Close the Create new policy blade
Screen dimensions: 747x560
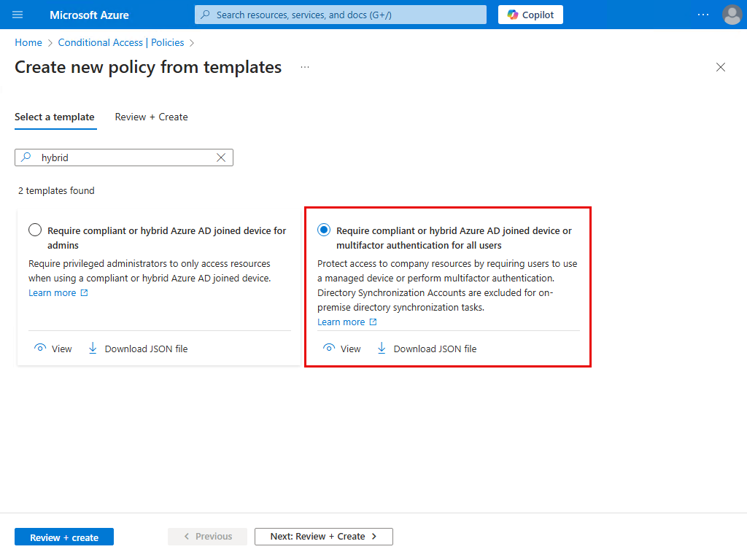click(x=721, y=67)
